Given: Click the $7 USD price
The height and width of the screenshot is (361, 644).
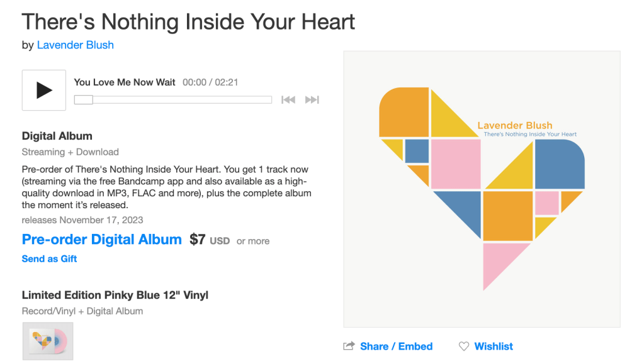Looking at the screenshot, I should tap(209, 240).
